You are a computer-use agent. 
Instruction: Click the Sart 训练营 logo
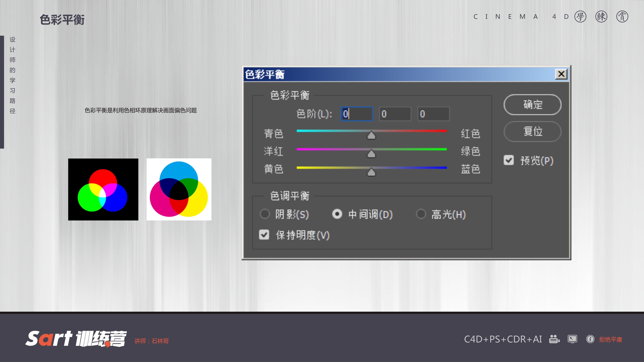click(76, 339)
